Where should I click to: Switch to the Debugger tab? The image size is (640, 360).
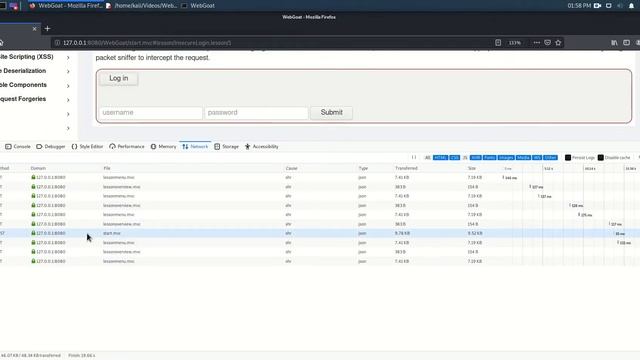tap(51, 147)
